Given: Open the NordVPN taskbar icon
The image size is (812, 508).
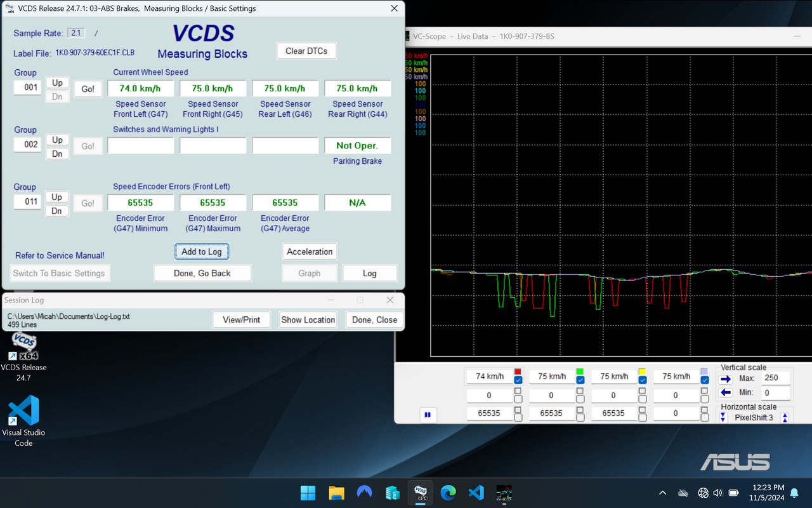Looking at the screenshot, I should point(364,493).
